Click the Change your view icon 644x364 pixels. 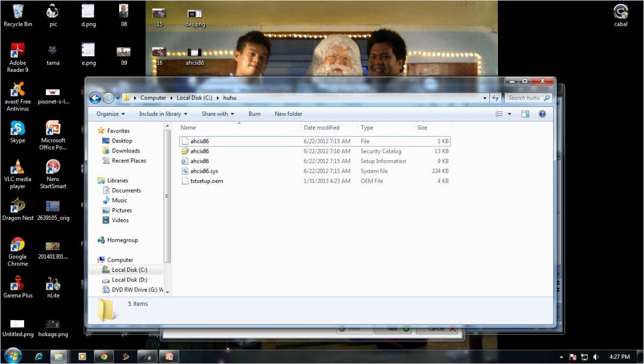tap(500, 114)
